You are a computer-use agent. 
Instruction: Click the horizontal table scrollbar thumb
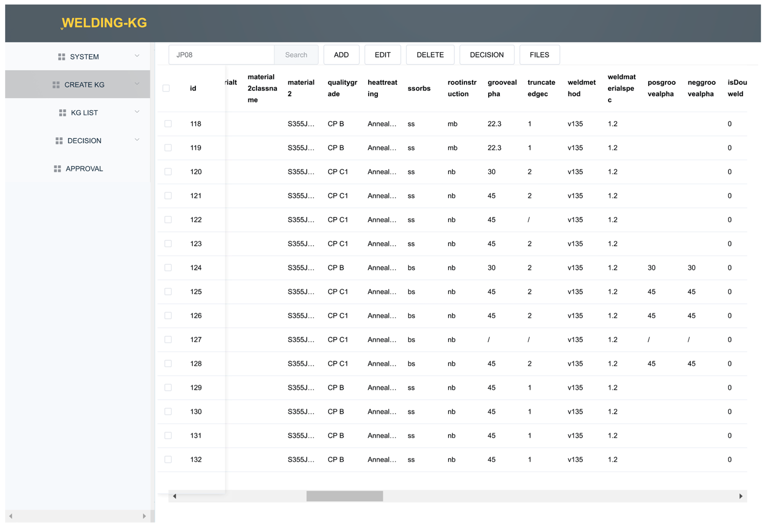(x=344, y=496)
